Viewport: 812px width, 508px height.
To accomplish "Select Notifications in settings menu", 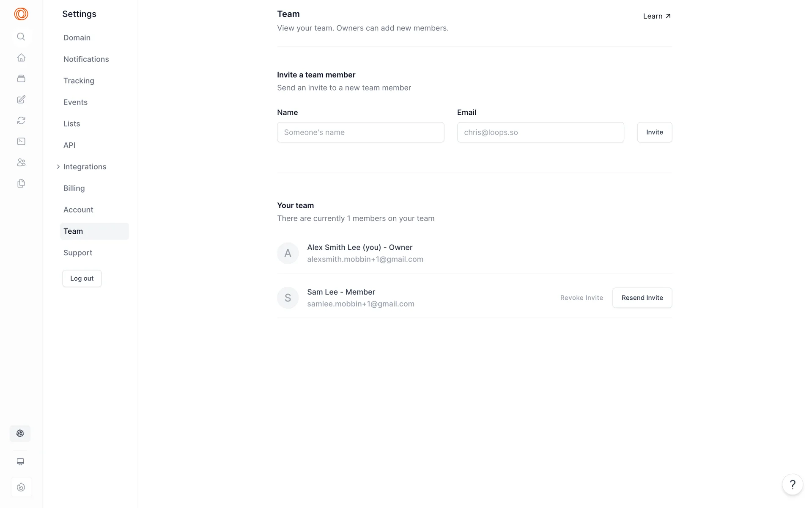I will coord(86,59).
